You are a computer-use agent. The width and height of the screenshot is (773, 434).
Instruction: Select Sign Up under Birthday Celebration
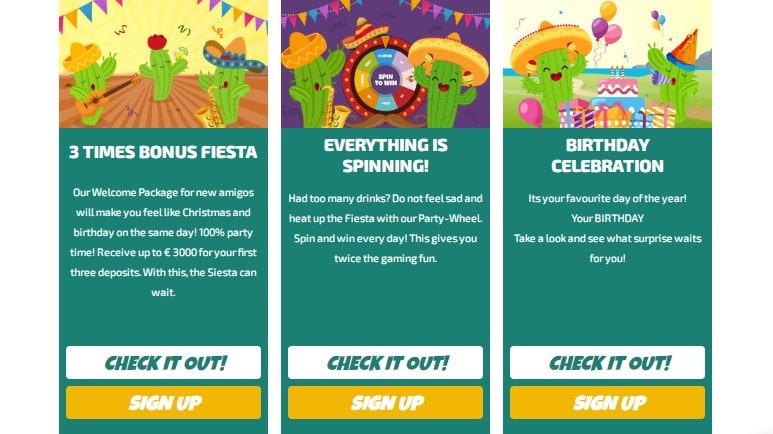click(x=607, y=403)
